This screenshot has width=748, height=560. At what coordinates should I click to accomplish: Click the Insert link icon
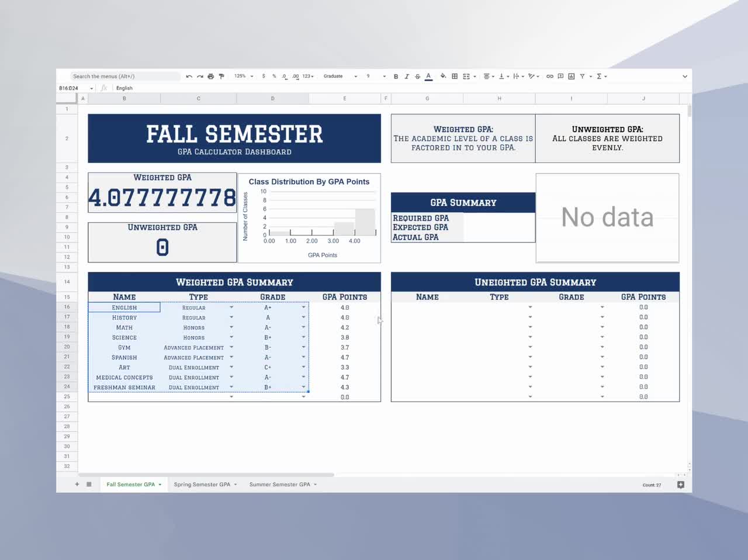pos(549,76)
